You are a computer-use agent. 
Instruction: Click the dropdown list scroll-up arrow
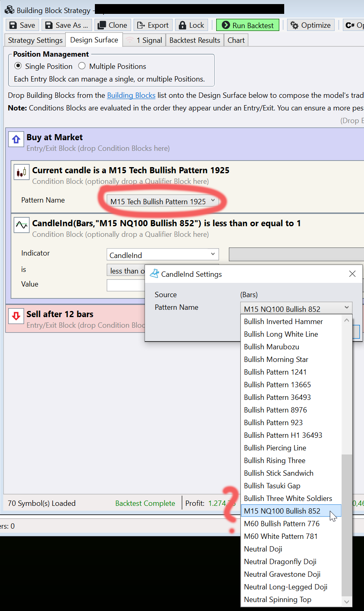click(x=346, y=320)
